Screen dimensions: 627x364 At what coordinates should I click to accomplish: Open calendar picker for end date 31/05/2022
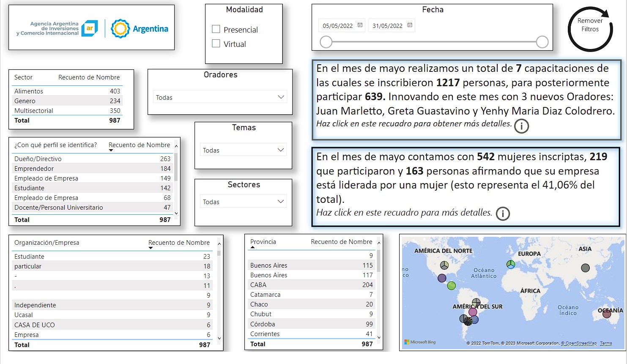click(410, 25)
